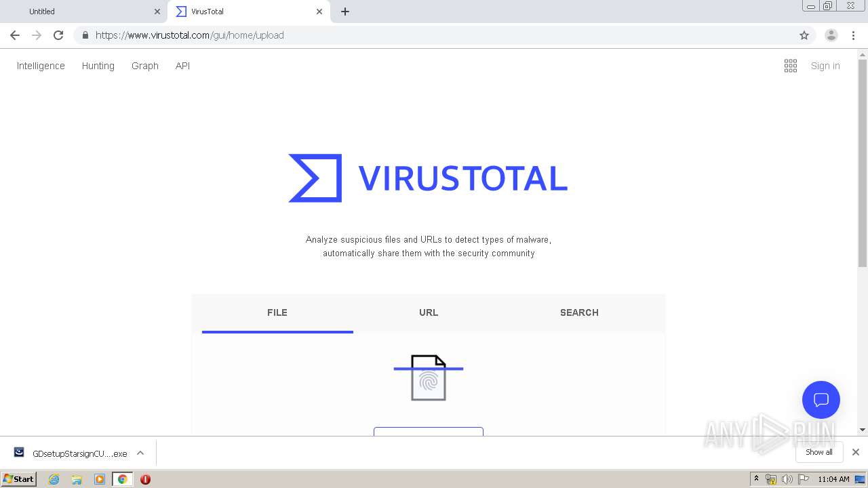
Task: Select the URL tab
Action: (x=429, y=312)
